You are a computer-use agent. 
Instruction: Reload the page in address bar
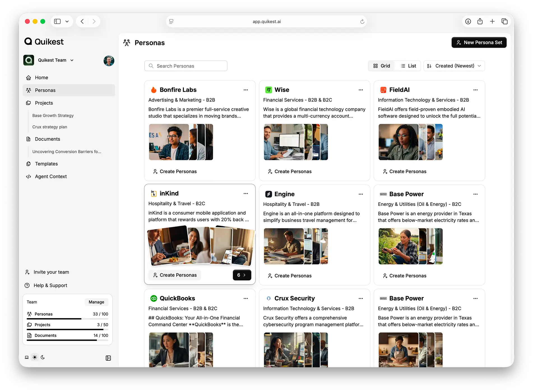pyautogui.click(x=362, y=22)
